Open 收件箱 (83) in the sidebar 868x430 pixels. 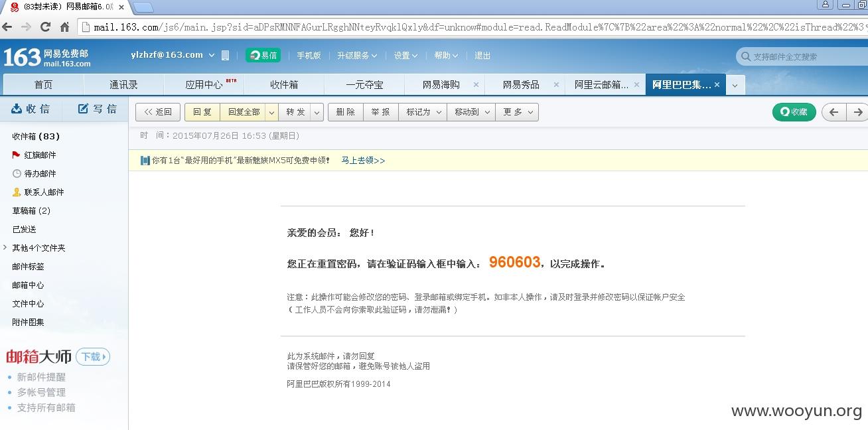36,136
